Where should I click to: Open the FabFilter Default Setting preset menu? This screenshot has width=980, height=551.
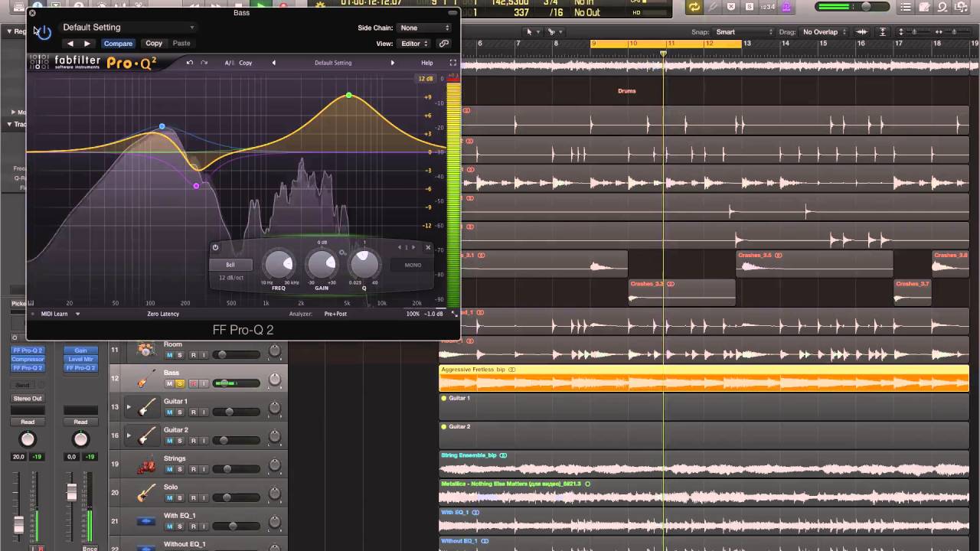tap(333, 63)
